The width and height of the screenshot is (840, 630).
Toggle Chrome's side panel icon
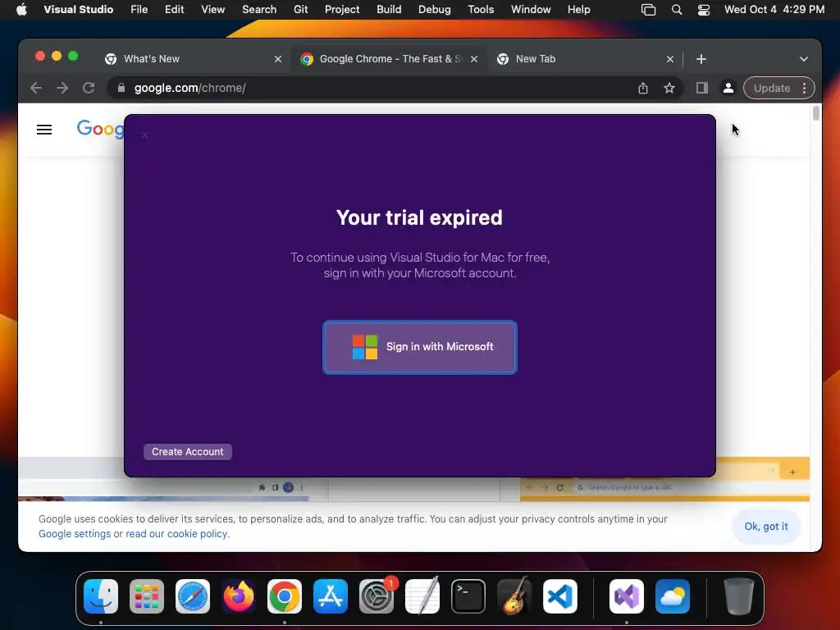(702, 88)
